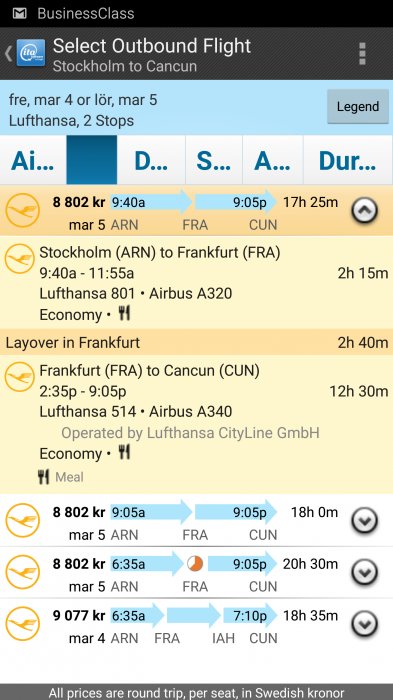Tap Lufthansa logo beside Frankfurt to Cancun segment
The image size is (393, 700).
pos(20,376)
